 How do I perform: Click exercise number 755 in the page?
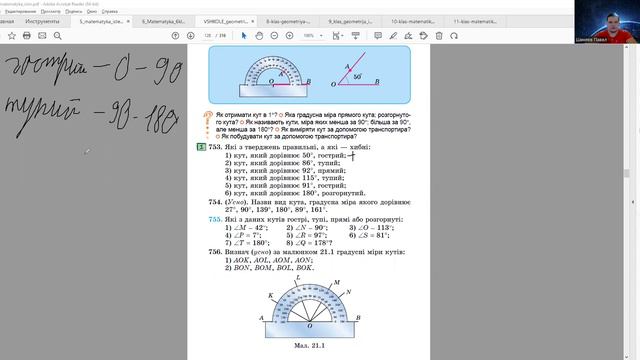pos(215,220)
